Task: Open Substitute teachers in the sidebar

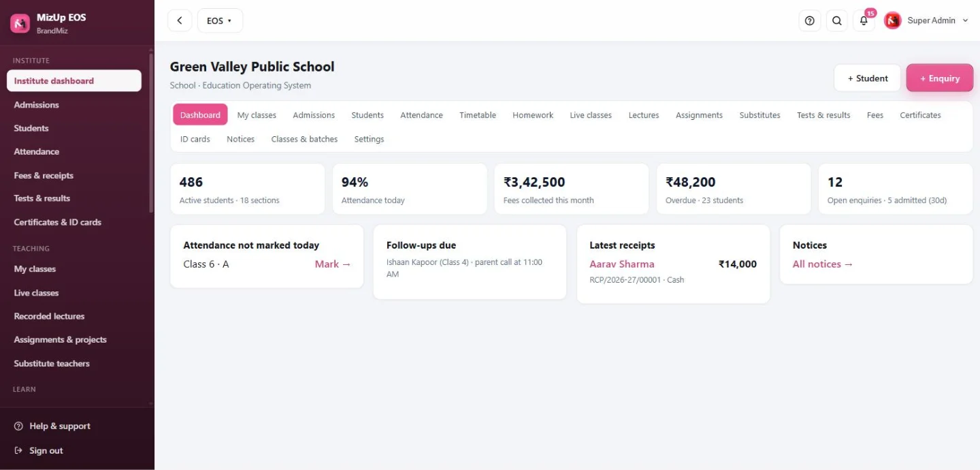Action: (74, 363)
